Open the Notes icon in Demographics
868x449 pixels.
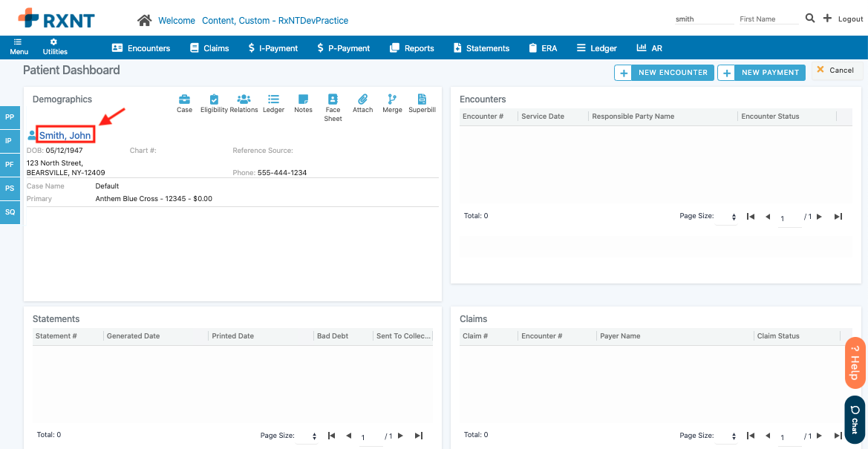click(x=303, y=99)
